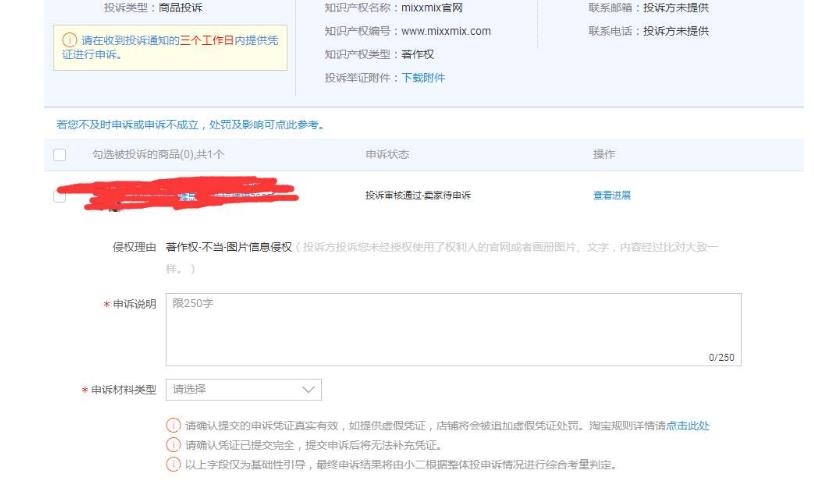Click the 0/250 character counter
814x485 pixels.
(x=719, y=356)
